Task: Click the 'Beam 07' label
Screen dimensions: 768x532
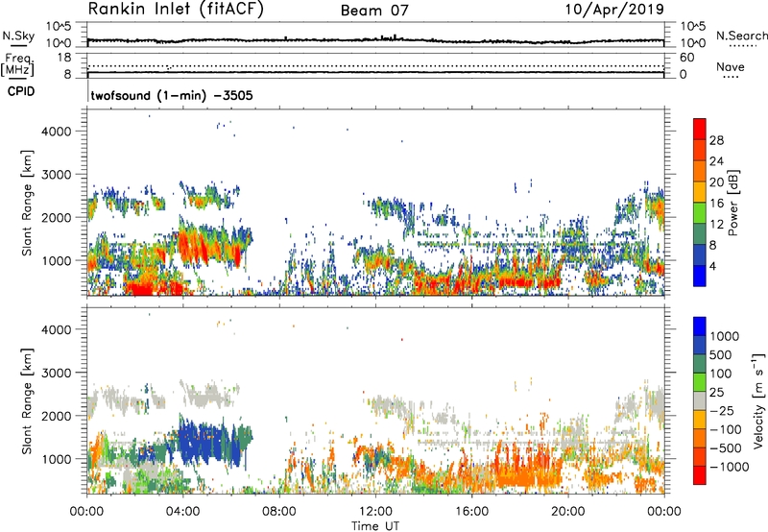Action: point(374,11)
